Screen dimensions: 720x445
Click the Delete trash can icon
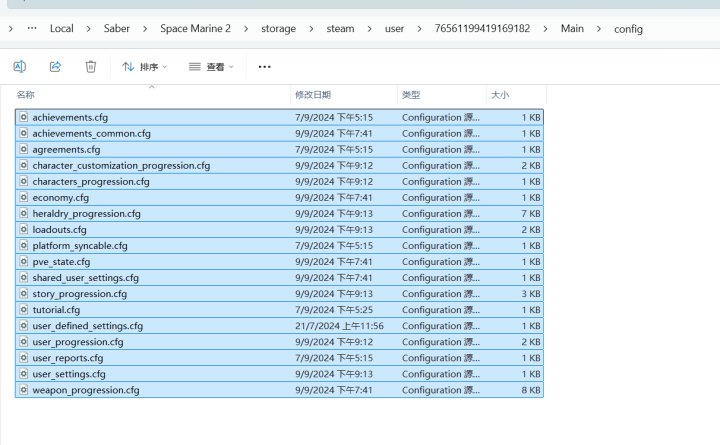[90, 66]
